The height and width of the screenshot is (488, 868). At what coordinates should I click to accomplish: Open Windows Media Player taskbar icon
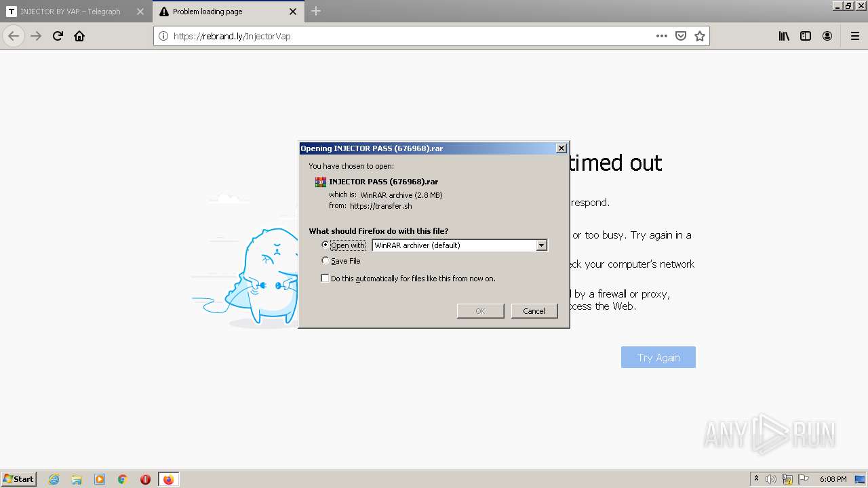(100, 479)
